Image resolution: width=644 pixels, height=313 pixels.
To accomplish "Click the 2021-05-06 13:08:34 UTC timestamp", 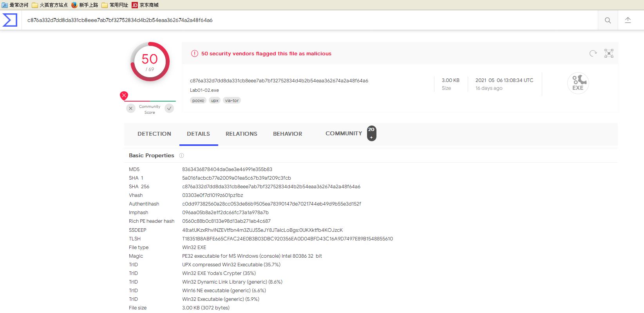I will pyautogui.click(x=504, y=80).
